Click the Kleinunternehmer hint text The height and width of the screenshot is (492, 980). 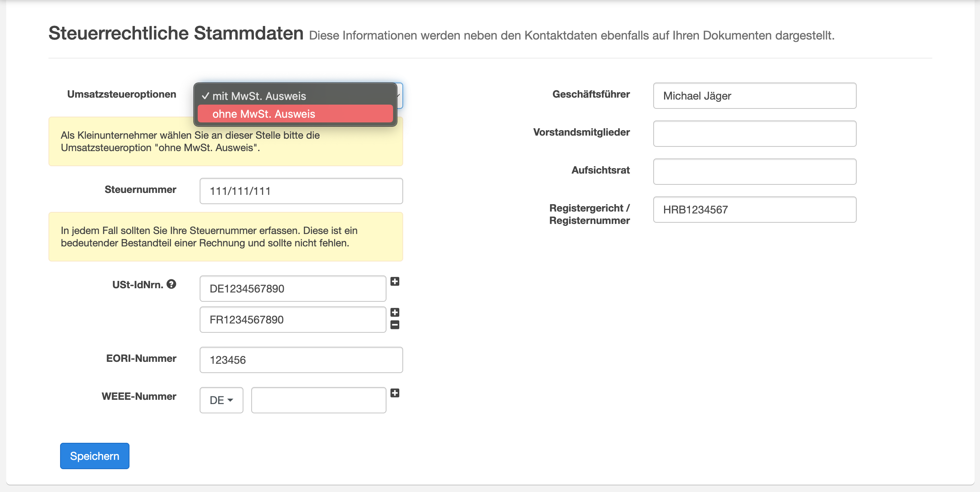(190, 141)
